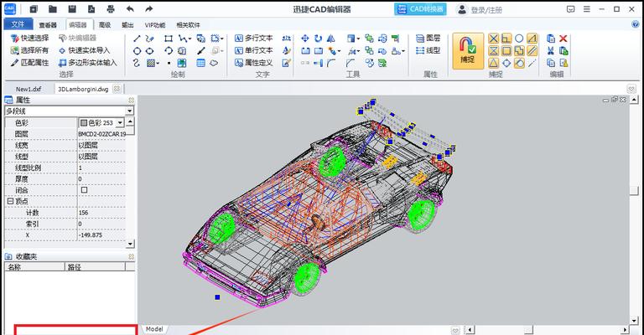Activate the Move tool with four arrows
Screen dimensions: 644x335
point(304,39)
